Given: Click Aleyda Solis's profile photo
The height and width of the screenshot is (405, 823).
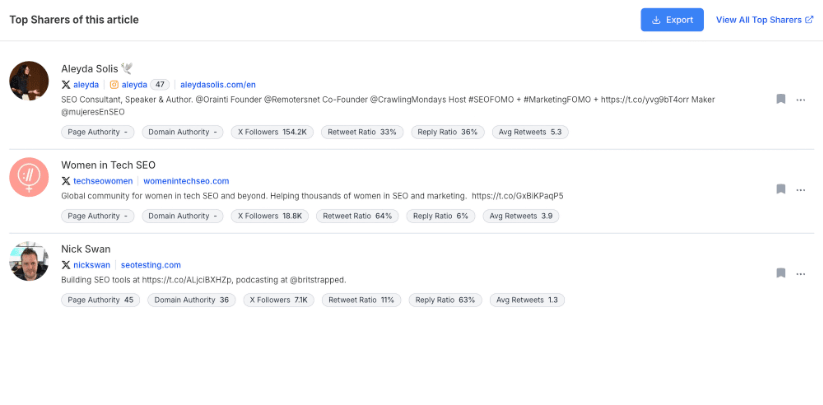Looking at the screenshot, I should (x=29, y=81).
